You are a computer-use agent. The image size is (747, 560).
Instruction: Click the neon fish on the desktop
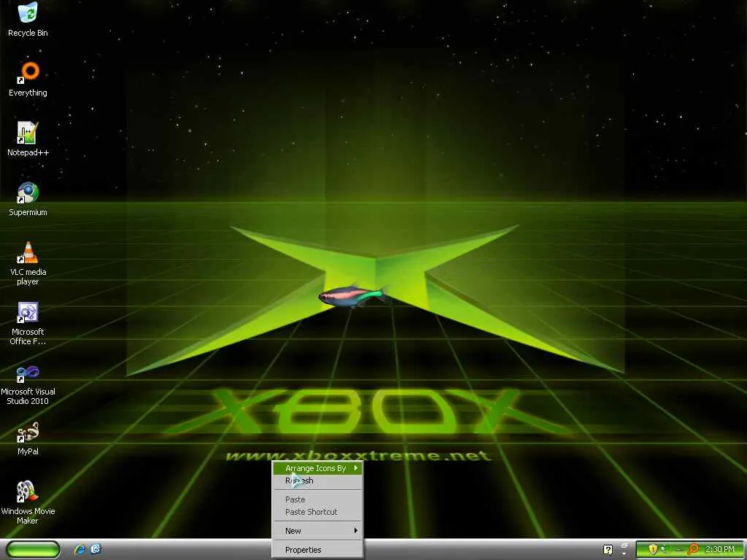(352, 296)
